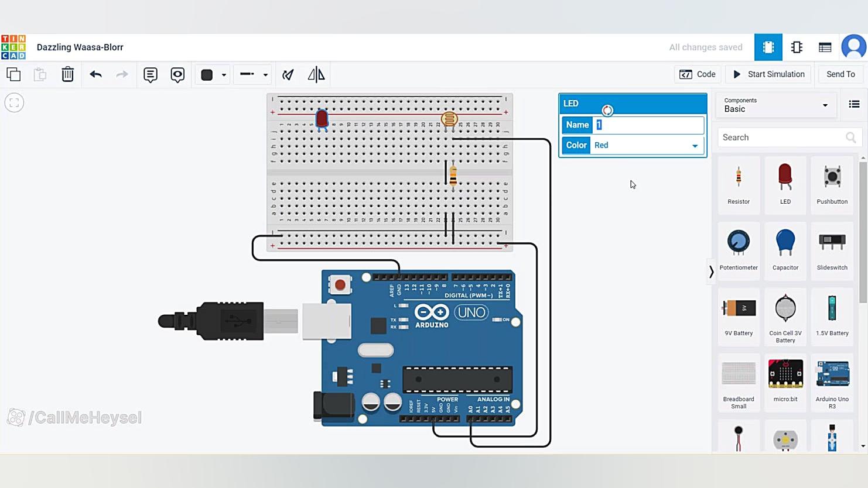Zoom to fit the canvas
868x488 pixels.
tap(14, 103)
